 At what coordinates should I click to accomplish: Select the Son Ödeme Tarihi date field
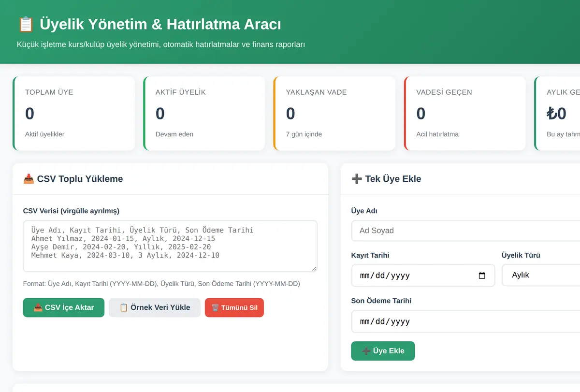coord(465,321)
